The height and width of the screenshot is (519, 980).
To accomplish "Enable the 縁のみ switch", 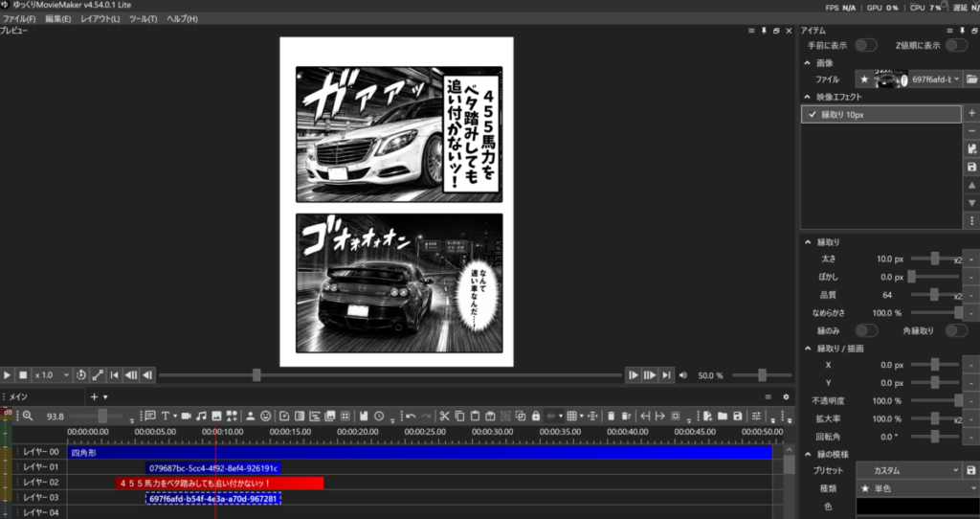I will [x=866, y=330].
